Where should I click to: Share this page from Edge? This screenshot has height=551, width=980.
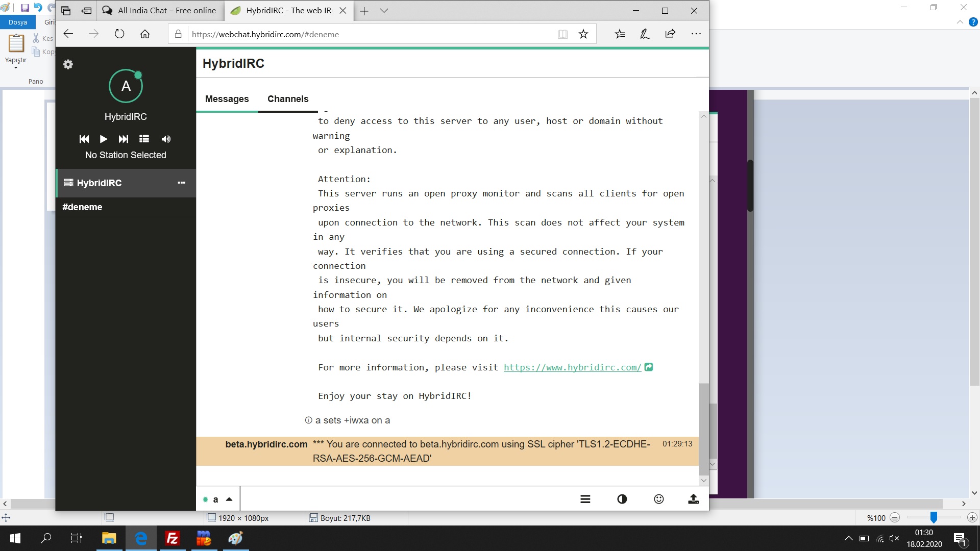(x=670, y=34)
